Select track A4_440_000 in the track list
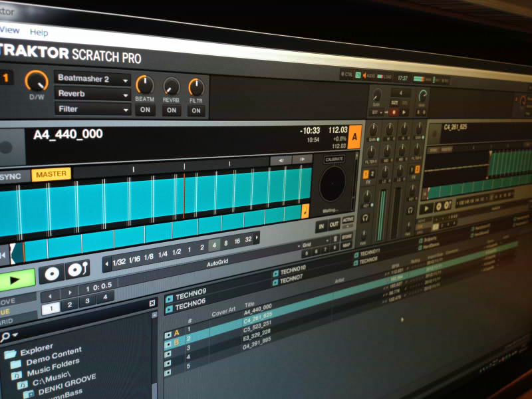Viewport: 532px width, 399px height. click(257, 309)
